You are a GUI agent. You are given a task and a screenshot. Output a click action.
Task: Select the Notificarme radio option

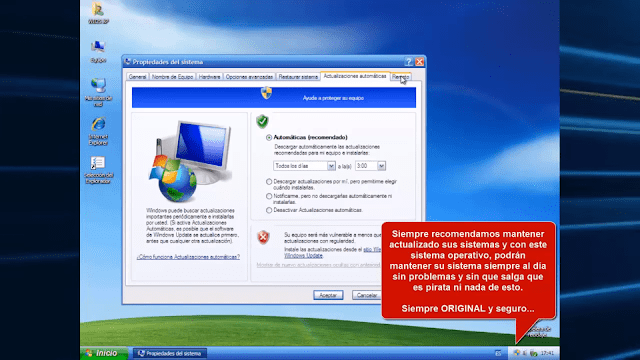click(269, 196)
